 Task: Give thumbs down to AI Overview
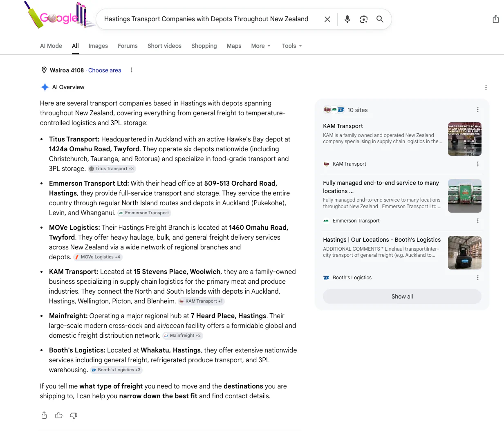click(74, 415)
